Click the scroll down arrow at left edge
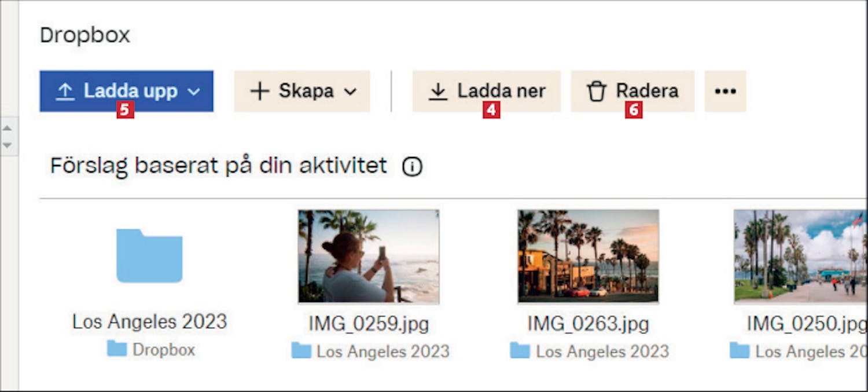The width and height of the screenshot is (868, 392). tap(8, 145)
